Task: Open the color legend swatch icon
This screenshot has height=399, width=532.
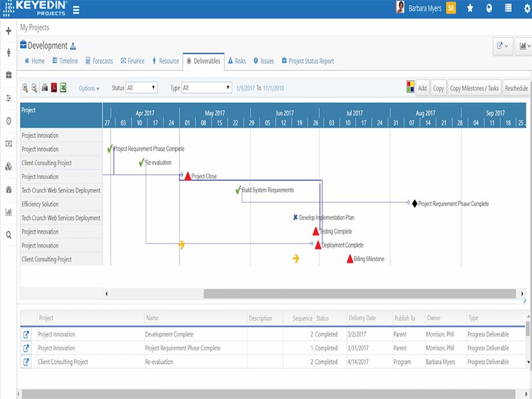Action: click(x=410, y=88)
